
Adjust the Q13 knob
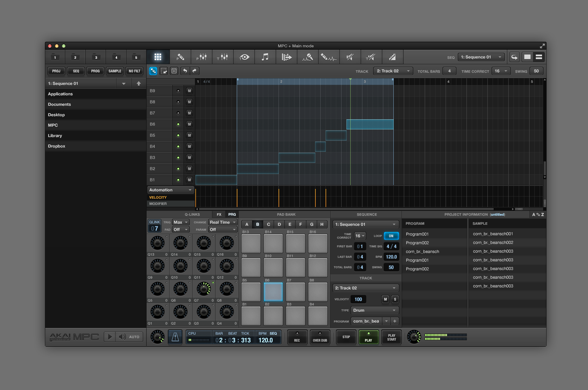tap(157, 243)
